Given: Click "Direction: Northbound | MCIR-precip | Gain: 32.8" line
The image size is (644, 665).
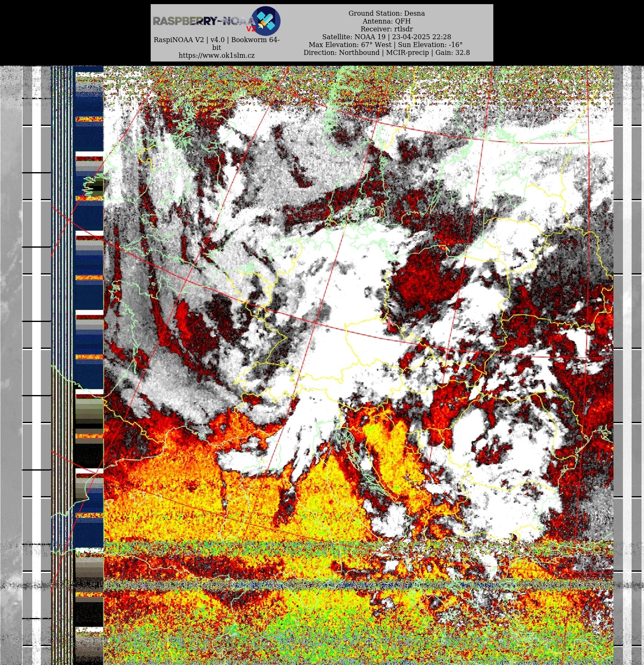Looking at the screenshot, I should pos(386,52).
